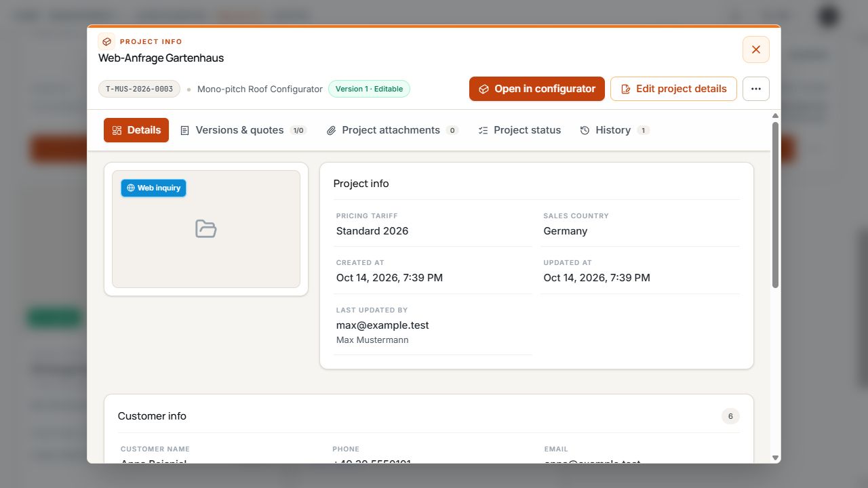Screen dimensions: 868x488
Task: Click the Created at date value
Action: pyautogui.click(x=389, y=278)
